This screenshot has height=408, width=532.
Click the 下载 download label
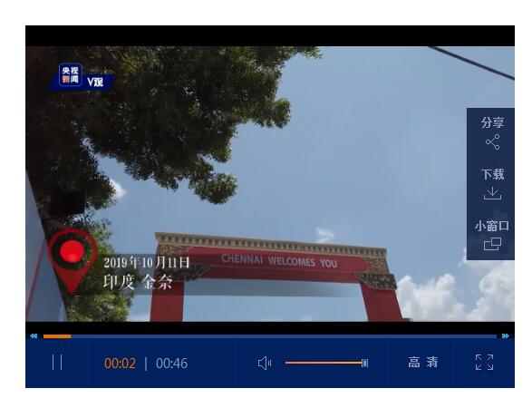click(x=492, y=174)
